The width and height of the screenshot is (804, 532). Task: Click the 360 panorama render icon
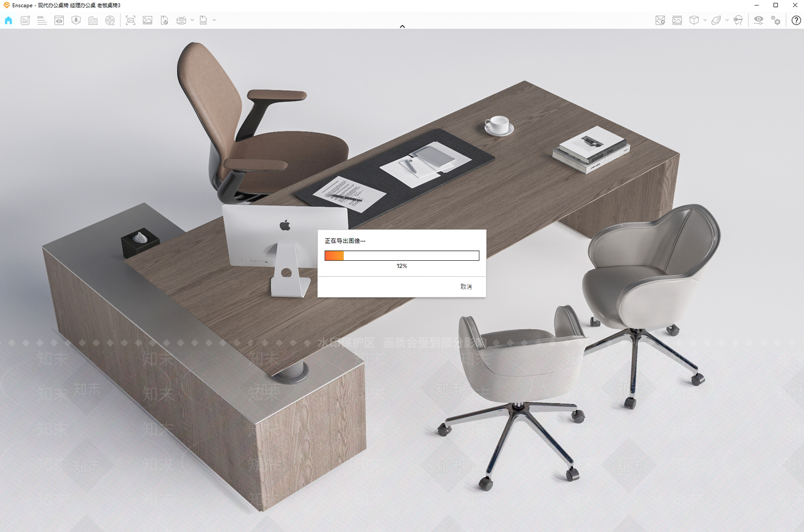181,20
